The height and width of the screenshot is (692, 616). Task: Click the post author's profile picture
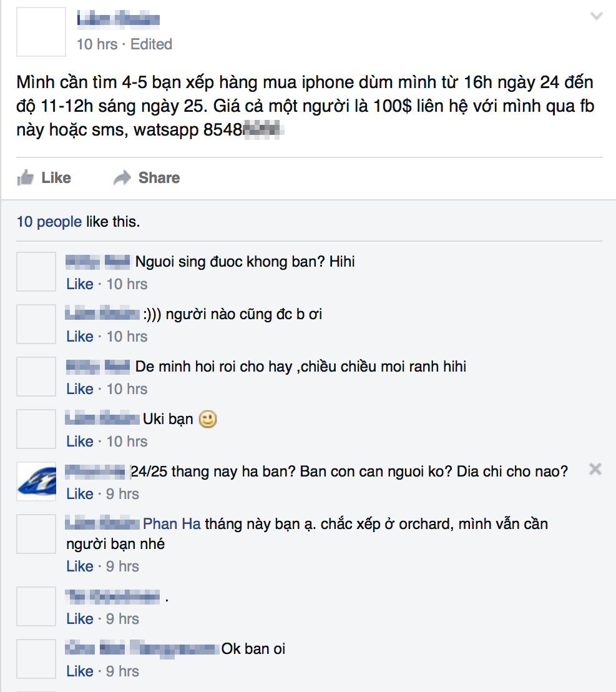pos(41,32)
